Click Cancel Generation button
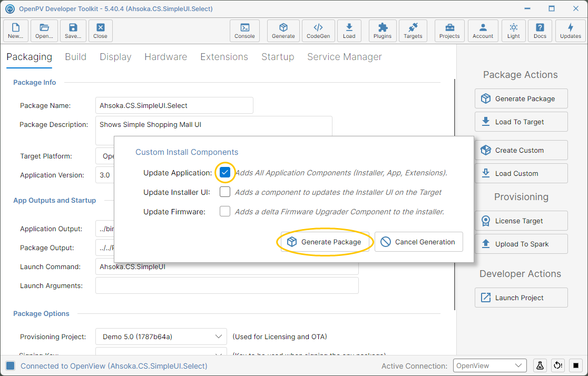 tap(419, 242)
